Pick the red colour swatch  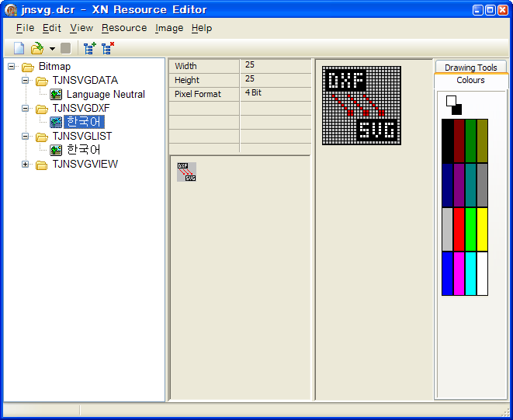coord(459,230)
